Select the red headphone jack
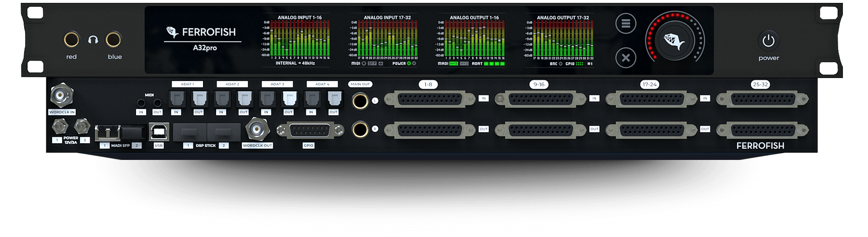Image resolution: width=868 pixels, height=237 pixels. [71, 39]
